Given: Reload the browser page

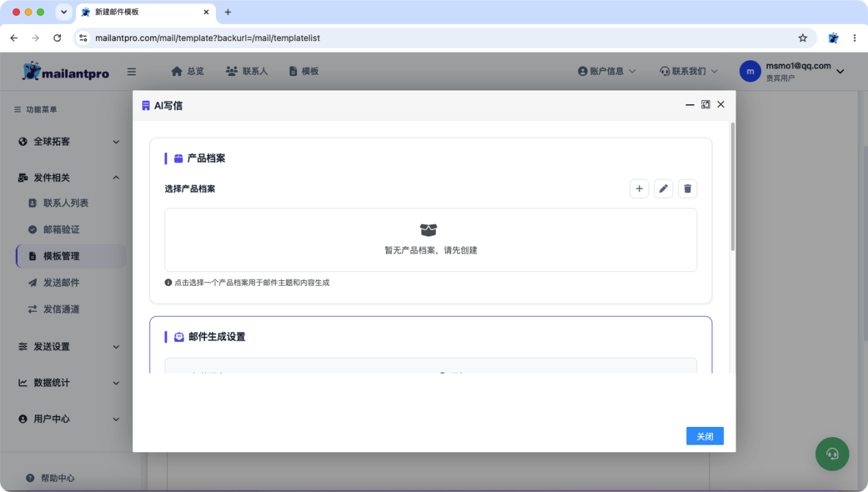Looking at the screenshot, I should (x=58, y=38).
